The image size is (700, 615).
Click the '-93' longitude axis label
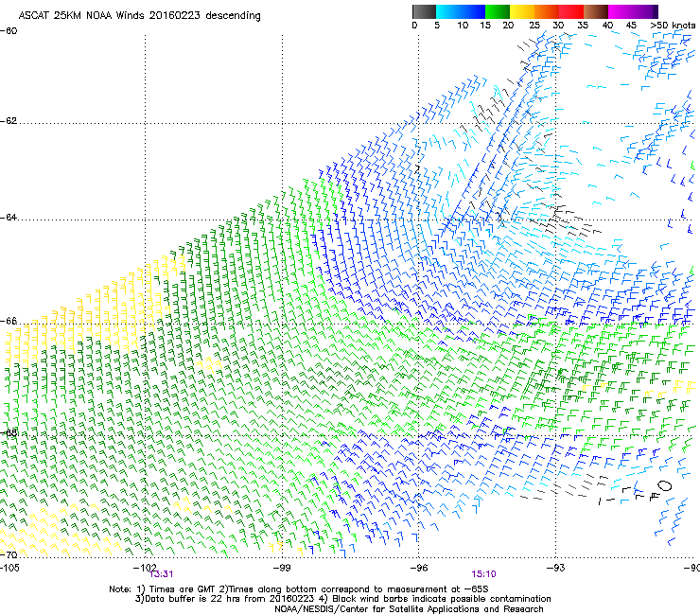[556, 568]
